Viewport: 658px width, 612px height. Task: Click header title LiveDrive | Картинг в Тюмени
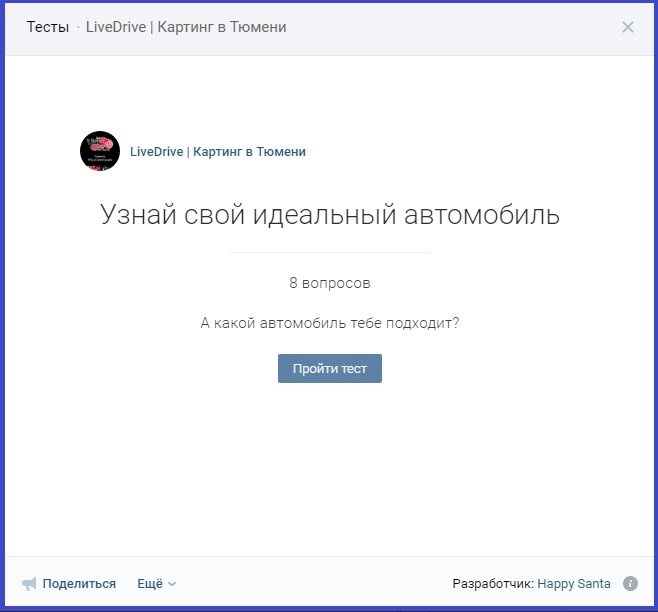[186, 27]
